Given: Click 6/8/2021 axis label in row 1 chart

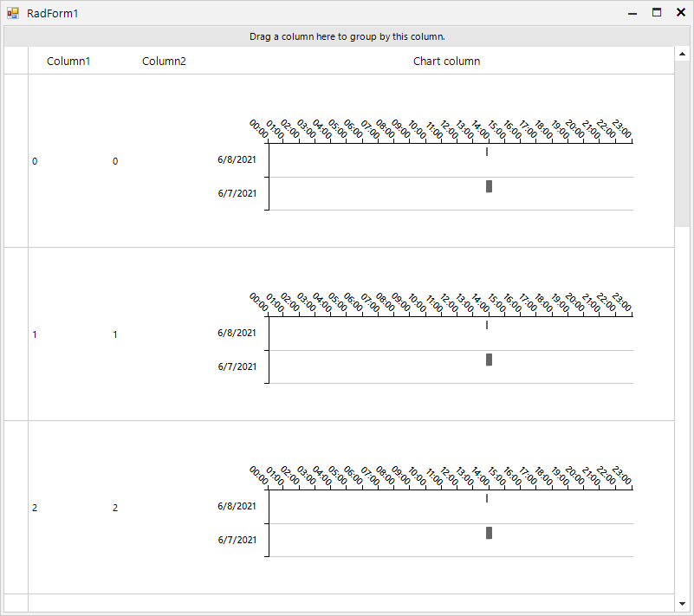Looking at the screenshot, I should [x=237, y=333].
